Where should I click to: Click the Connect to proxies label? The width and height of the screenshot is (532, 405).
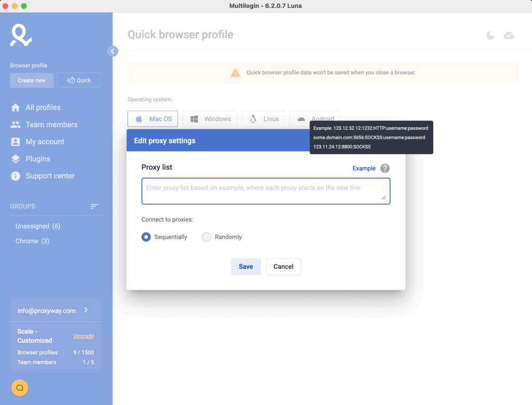click(167, 220)
